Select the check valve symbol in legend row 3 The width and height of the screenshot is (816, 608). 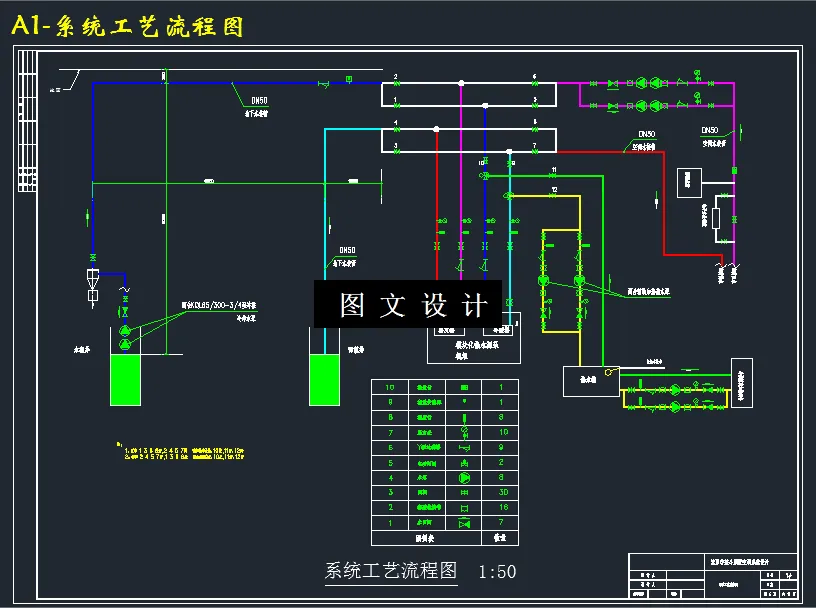click(x=465, y=492)
